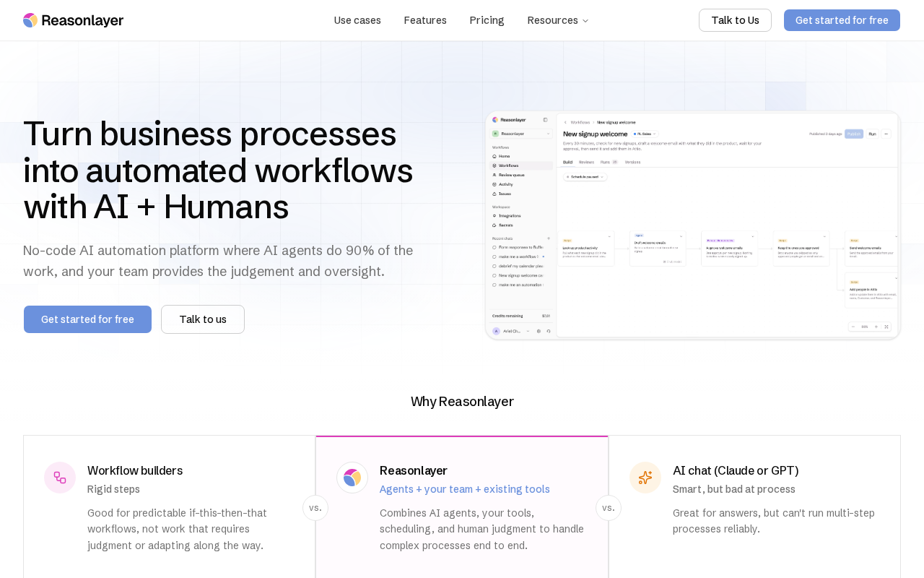This screenshot has height=578, width=924.
Task: Fit workflow canvas to screen in preview
Action: coord(888,327)
